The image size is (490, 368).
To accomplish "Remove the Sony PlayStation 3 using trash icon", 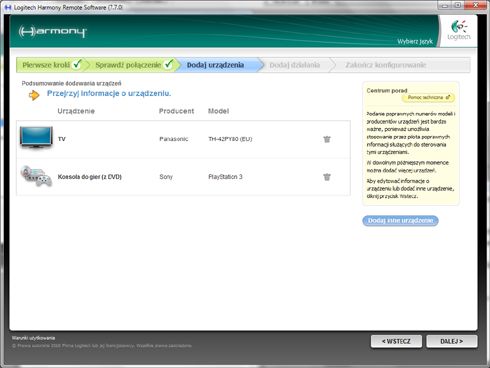I will tap(327, 177).
